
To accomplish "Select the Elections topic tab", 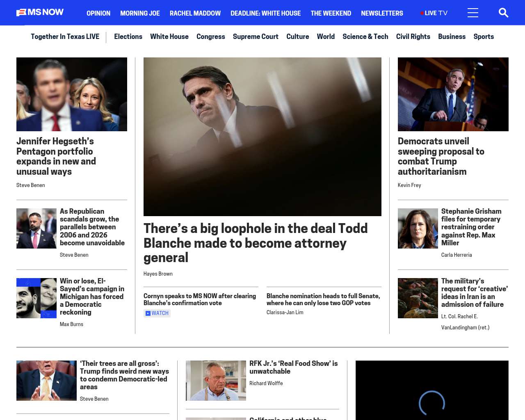I will pos(128,37).
